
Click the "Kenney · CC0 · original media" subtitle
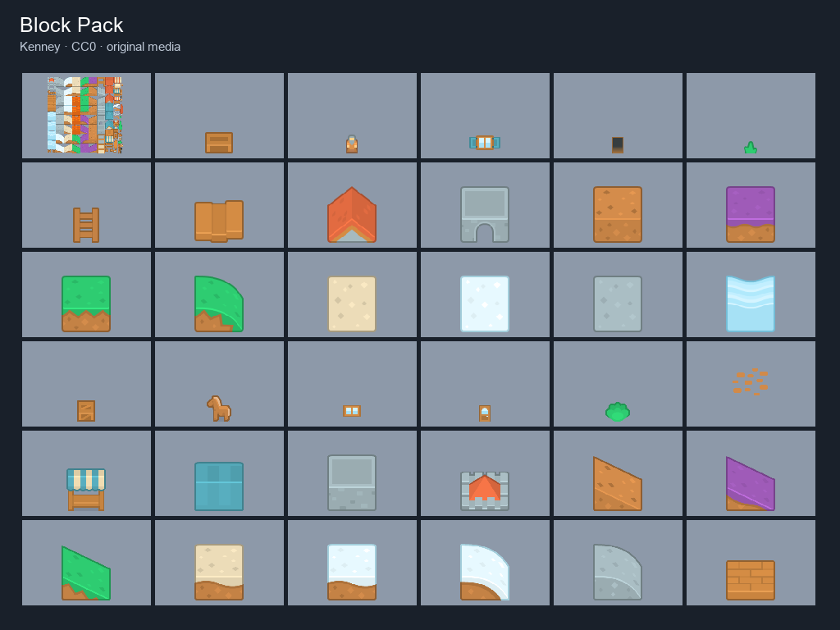100,47
